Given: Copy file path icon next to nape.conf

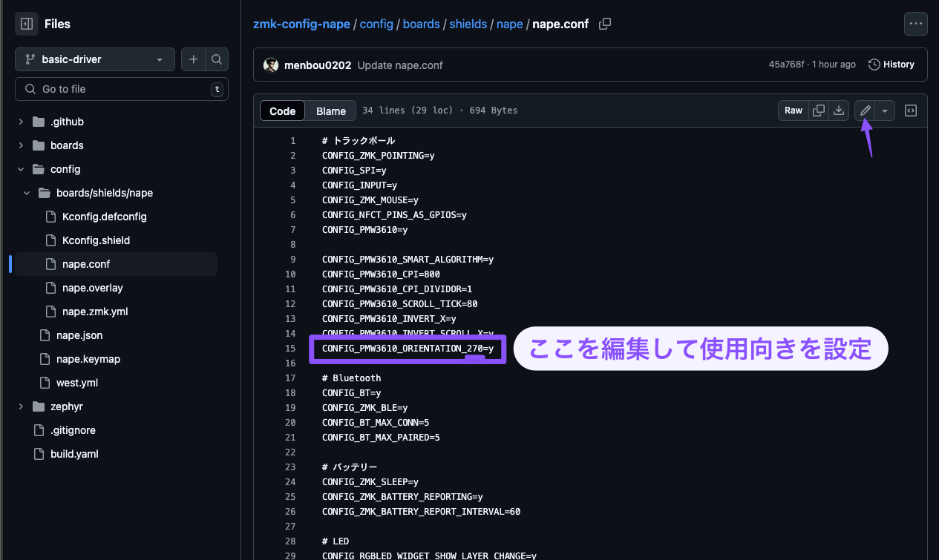Looking at the screenshot, I should 605,24.
